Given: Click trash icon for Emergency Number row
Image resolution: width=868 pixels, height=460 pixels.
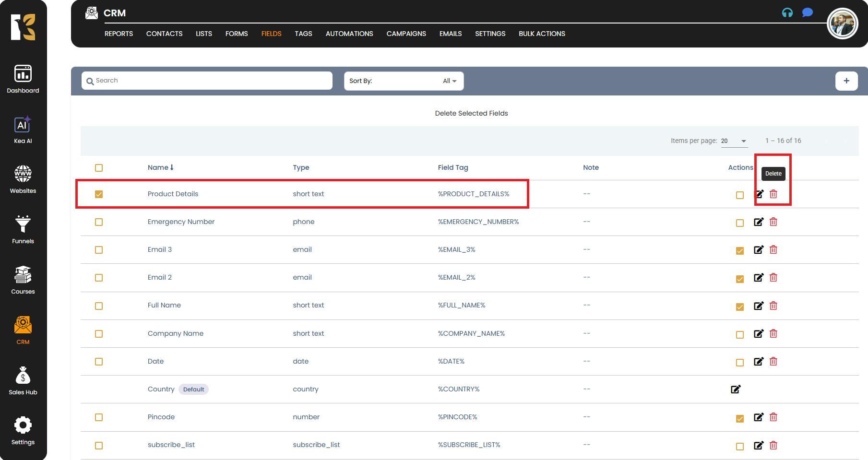Looking at the screenshot, I should 773,222.
